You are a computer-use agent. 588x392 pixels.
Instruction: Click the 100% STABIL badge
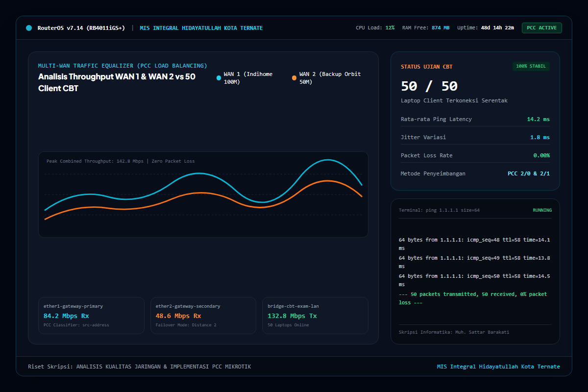pos(531,66)
